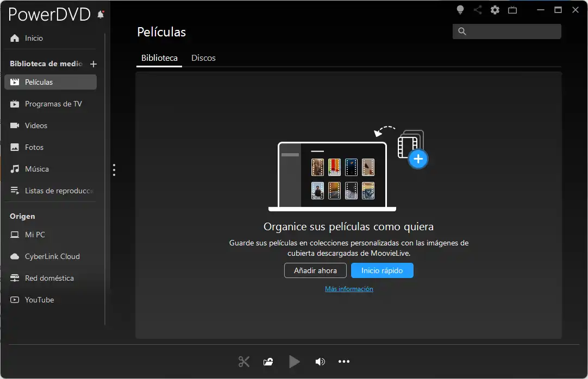Click the magnifier search icon
The image size is (588, 379).
click(x=462, y=31)
